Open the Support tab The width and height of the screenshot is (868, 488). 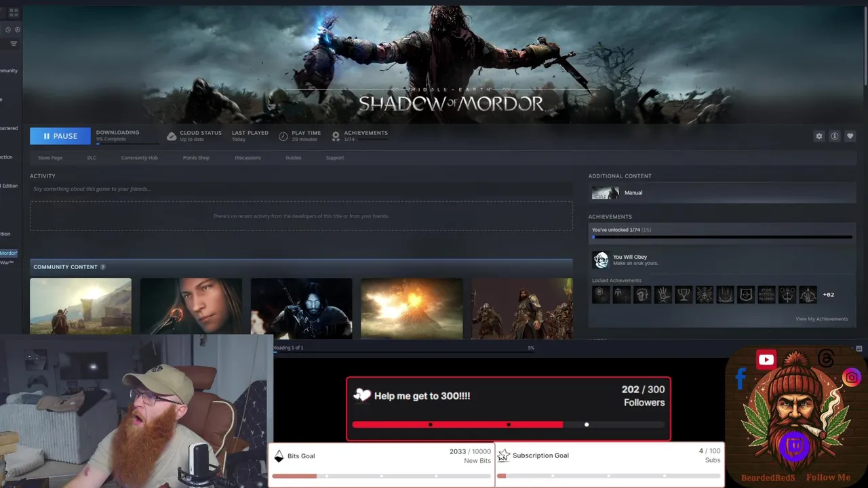335,158
